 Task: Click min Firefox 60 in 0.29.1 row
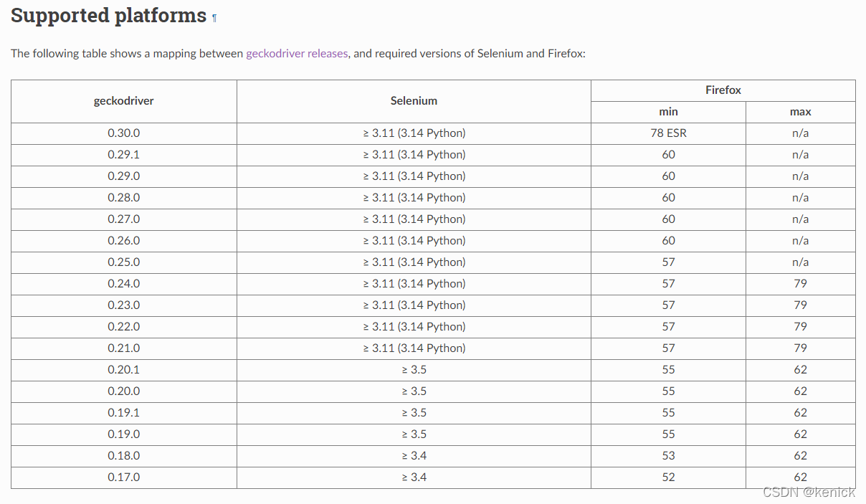(x=668, y=155)
